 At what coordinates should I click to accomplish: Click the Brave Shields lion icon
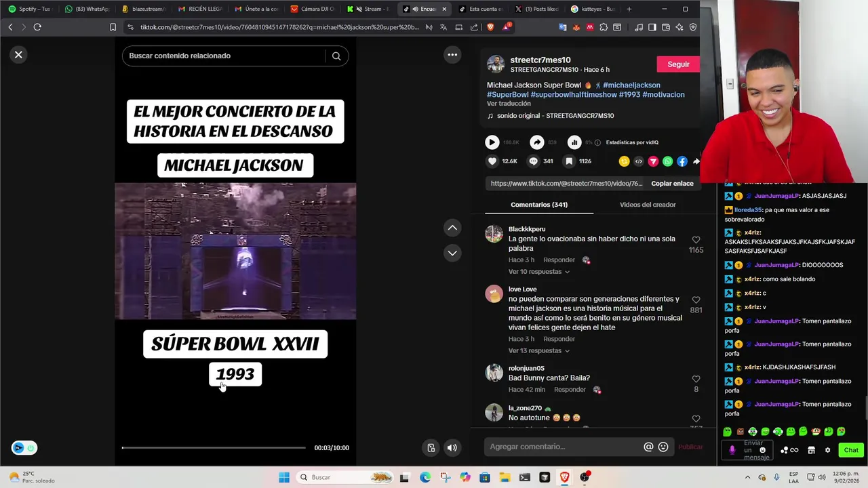[x=490, y=27]
